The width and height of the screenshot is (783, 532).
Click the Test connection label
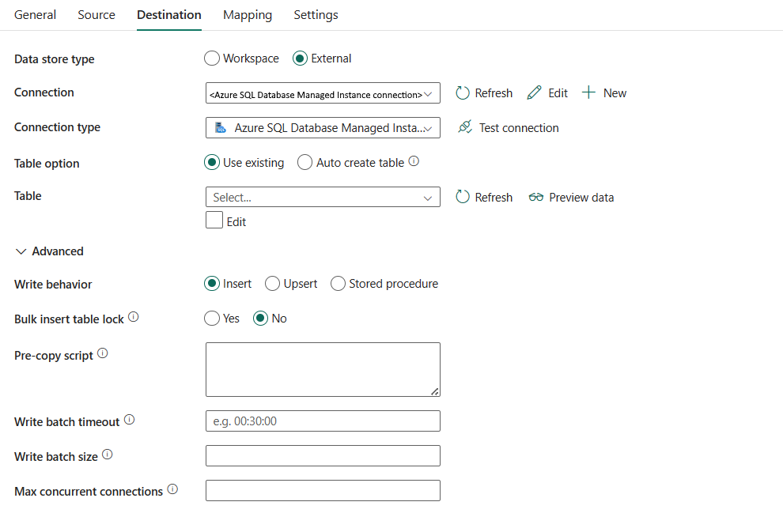coord(519,128)
